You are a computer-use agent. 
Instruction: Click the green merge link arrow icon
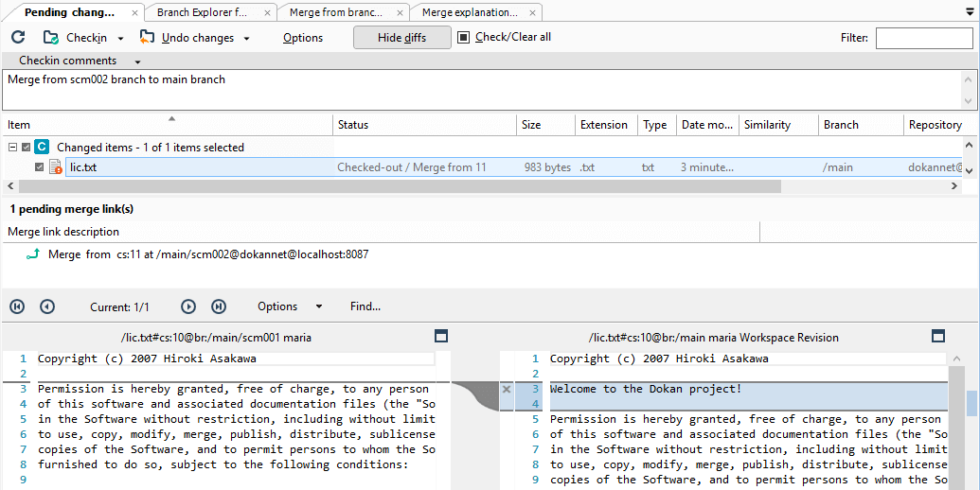33,254
